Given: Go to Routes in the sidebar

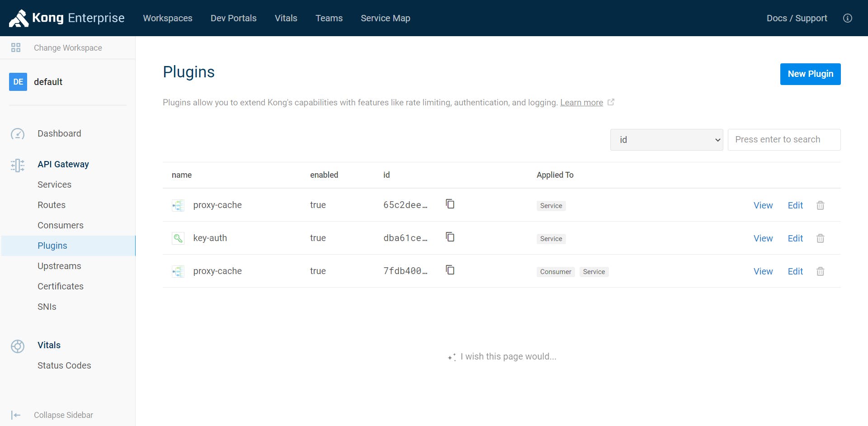Looking at the screenshot, I should [52, 205].
